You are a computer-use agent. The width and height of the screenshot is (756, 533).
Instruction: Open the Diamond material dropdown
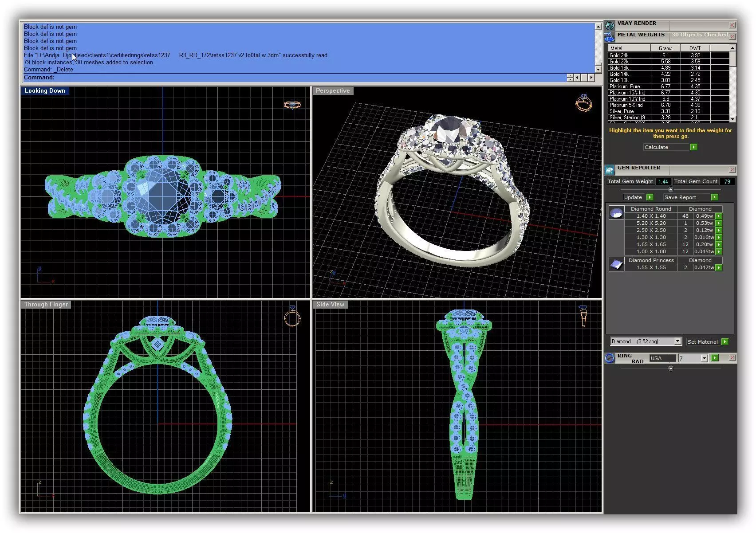[x=677, y=341]
